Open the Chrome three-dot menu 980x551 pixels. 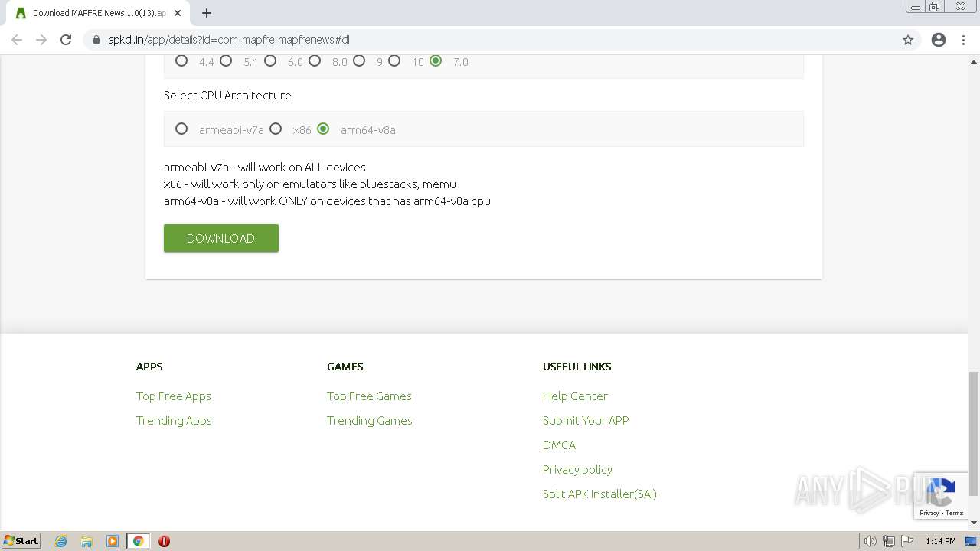tap(963, 40)
